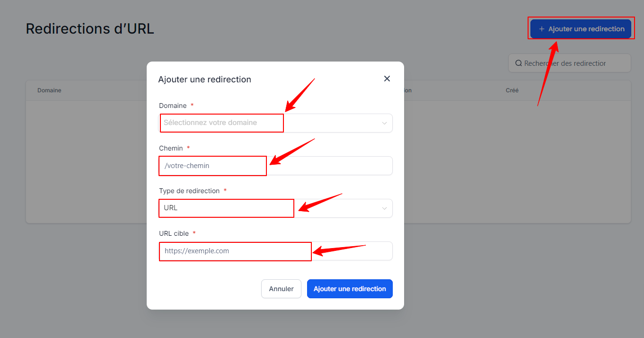This screenshot has height=338, width=644.
Task: Click the Type de redirection label
Action: pos(189,191)
